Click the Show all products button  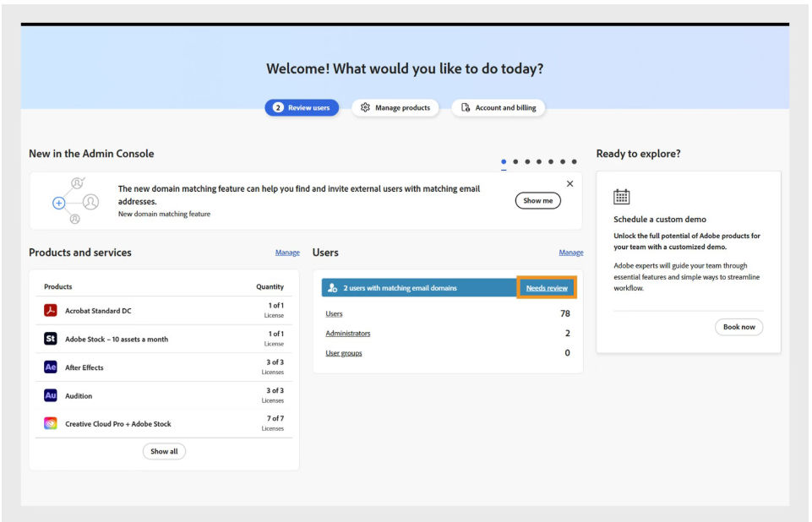click(164, 451)
